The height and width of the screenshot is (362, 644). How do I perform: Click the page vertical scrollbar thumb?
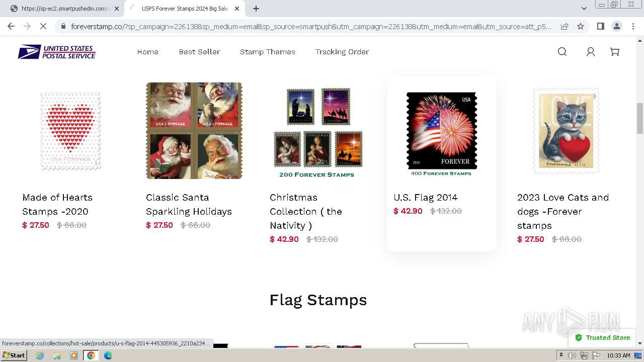tap(639, 118)
